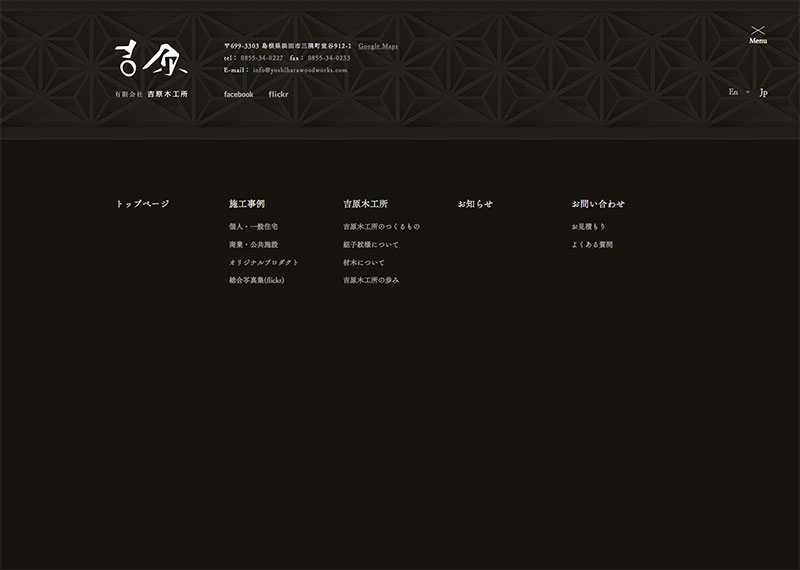The image size is (800, 570).
Task: Open the 吉原木工所 heading in the menu
Action: tap(365, 204)
